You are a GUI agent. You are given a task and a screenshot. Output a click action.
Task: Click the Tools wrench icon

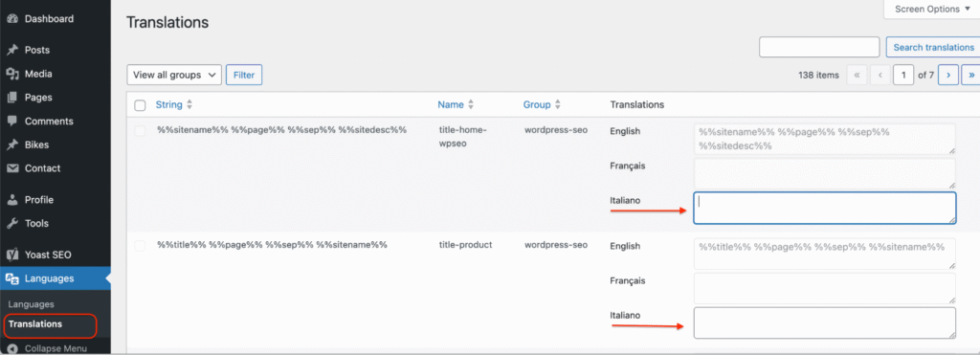(x=11, y=223)
